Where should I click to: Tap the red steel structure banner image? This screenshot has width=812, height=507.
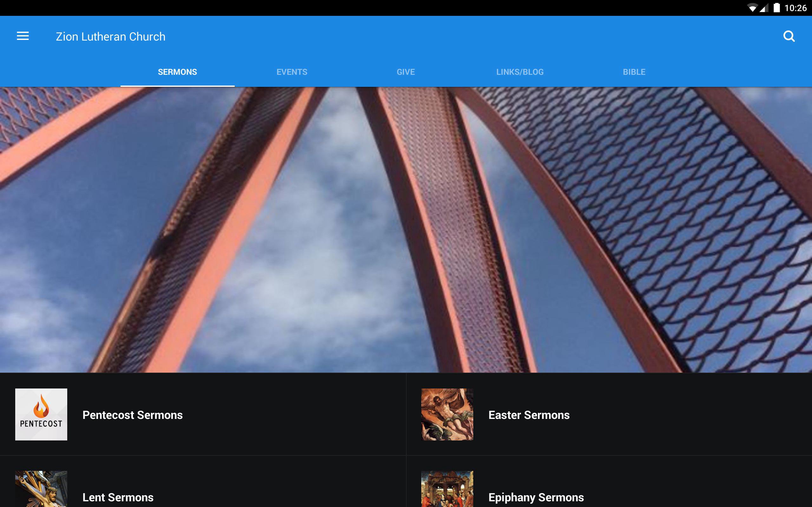(x=406, y=230)
